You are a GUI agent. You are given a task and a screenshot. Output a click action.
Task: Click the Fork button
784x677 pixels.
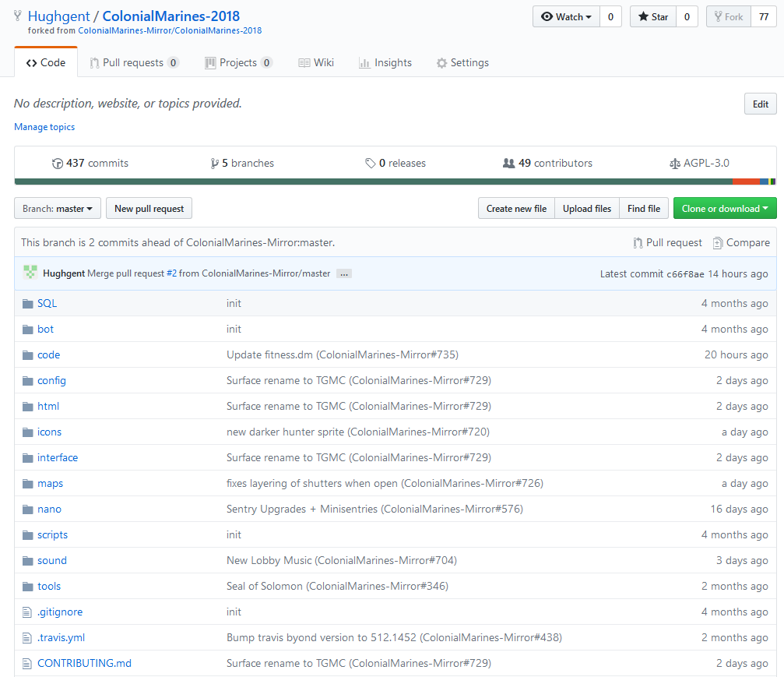[729, 16]
